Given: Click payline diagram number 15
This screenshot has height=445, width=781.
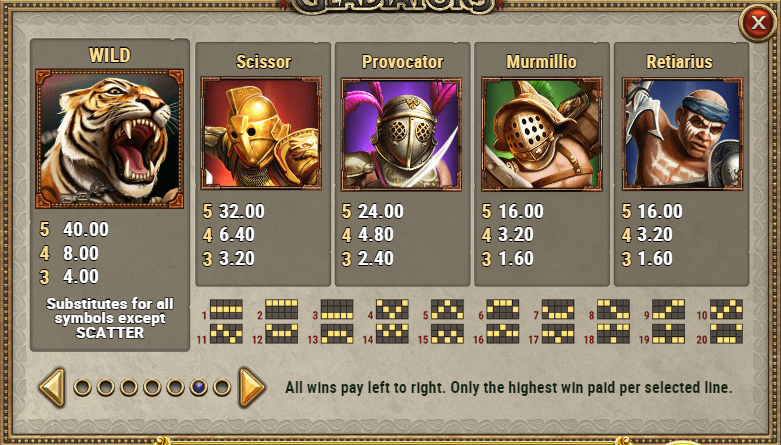Looking at the screenshot, I should [x=447, y=334].
